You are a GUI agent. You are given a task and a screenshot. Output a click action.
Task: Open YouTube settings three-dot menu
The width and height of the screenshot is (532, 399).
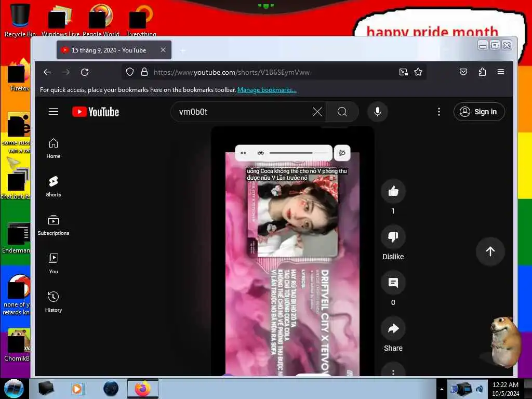tap(438, 112)
